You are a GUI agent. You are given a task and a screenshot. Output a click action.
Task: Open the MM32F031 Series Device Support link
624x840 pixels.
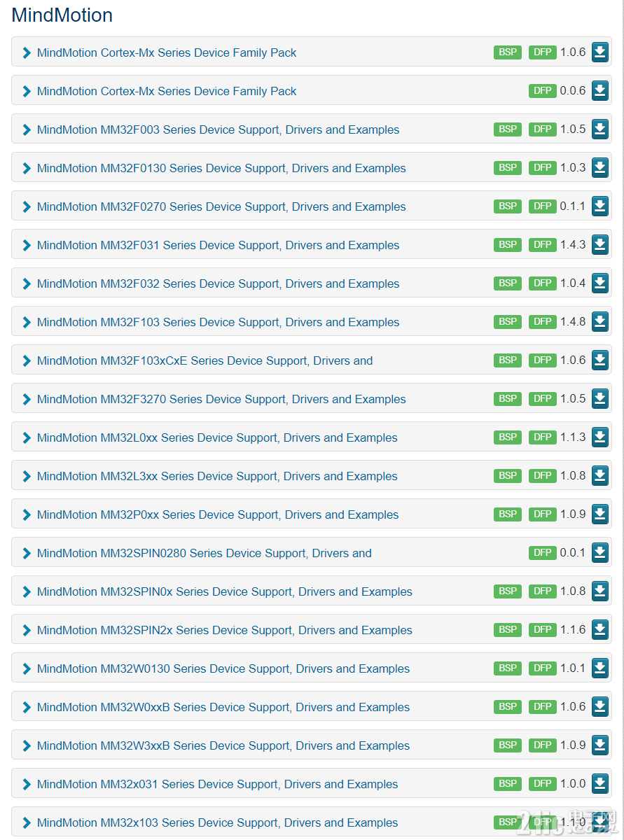click(x=218, y=245)
